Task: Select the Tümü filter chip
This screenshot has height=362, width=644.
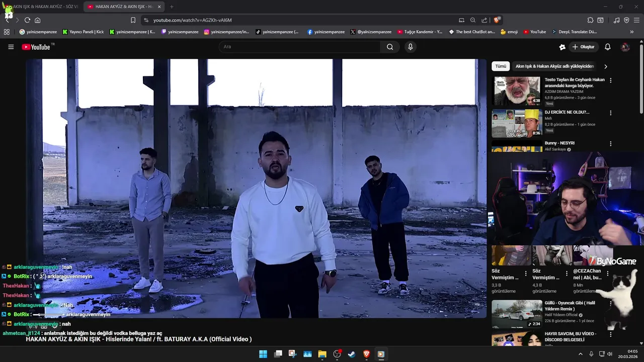Action: coord(501,66)
